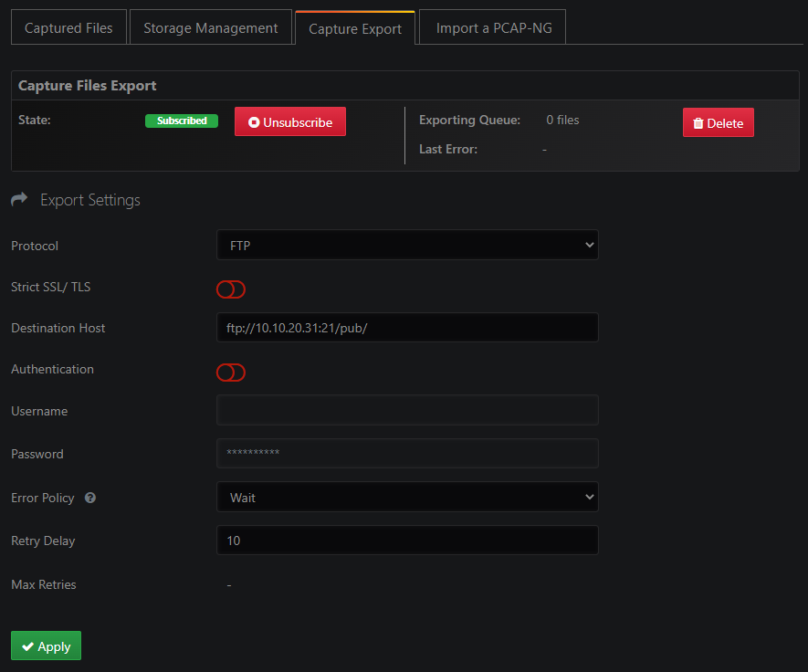Click the Retry Delay value field
The width and height of the screenshot is (808, 672).
(406, 540)
